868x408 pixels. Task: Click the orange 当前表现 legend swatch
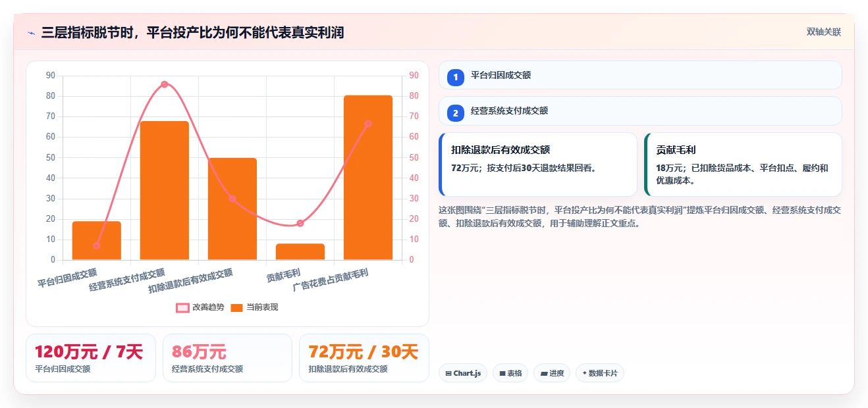(x=237, y=308)
